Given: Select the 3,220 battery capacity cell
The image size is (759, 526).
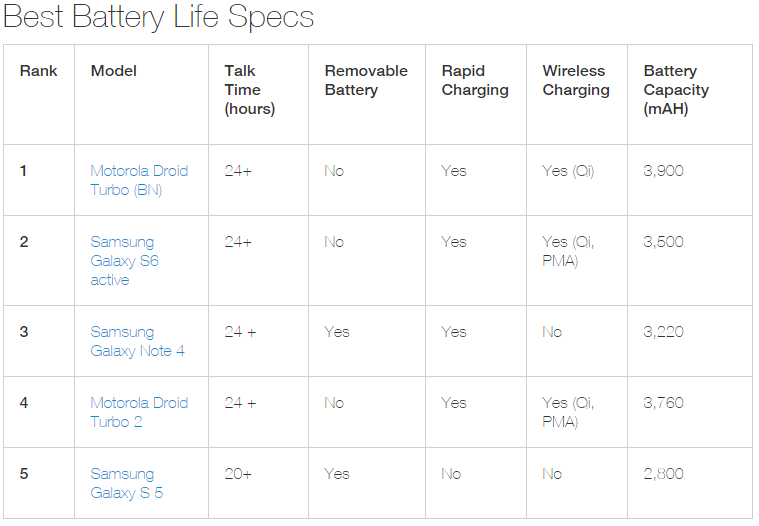Looking at the screenshot, I should pyautogui.click(x=663, y=332).
